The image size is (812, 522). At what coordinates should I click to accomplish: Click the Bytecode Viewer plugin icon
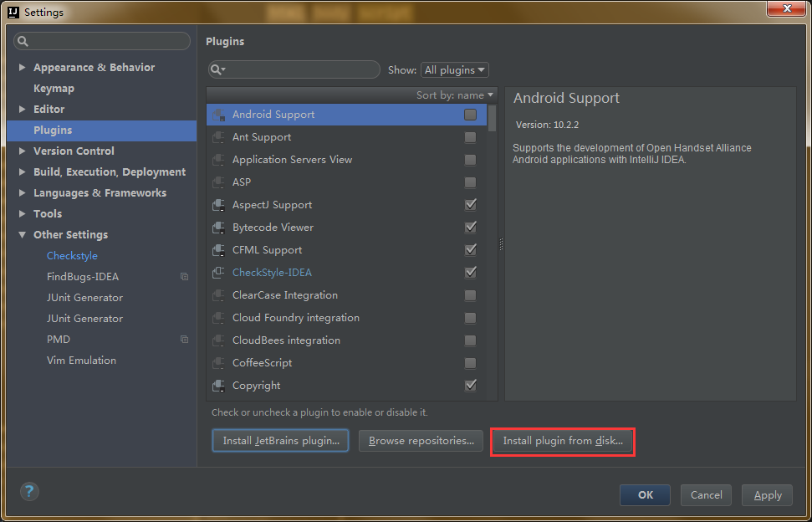click(x=218, y=227)
